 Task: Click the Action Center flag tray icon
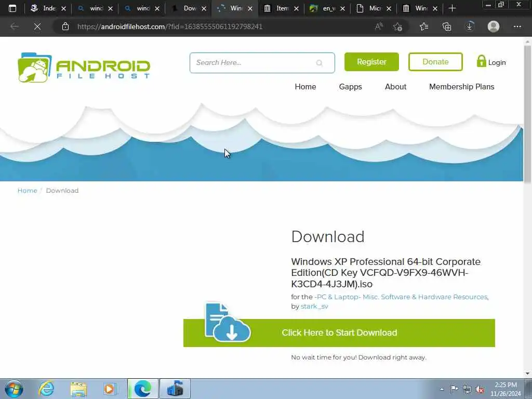coord(454,389)
